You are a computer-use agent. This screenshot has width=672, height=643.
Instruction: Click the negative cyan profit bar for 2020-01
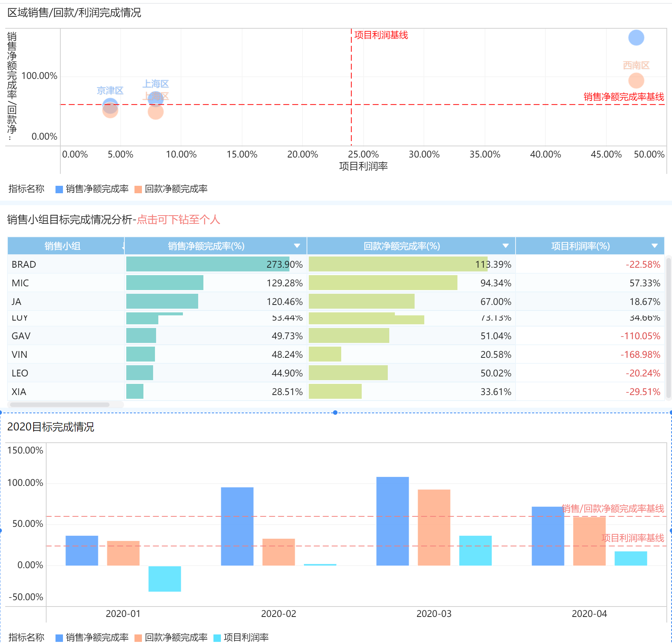(165, 579)
